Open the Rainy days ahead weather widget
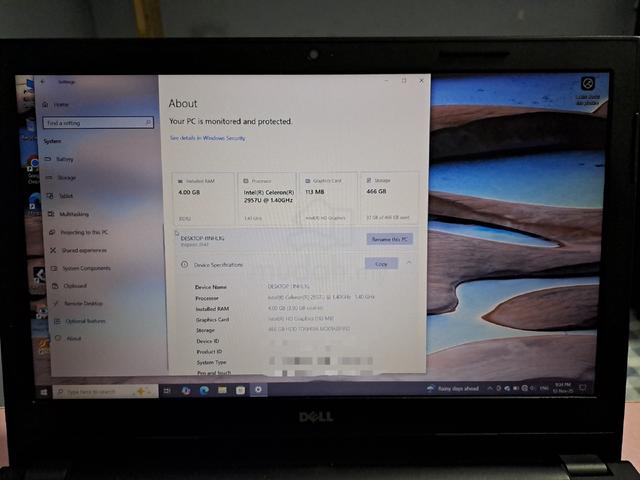Image resolution: width=640 pixels, height=480 pixels. click(x=453, y=389)
